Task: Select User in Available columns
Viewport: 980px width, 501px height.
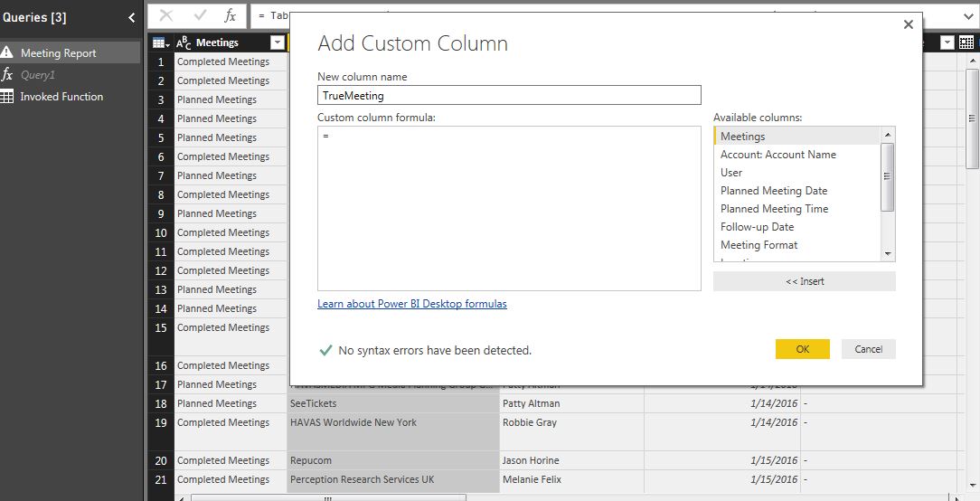Action: point(796,173)
